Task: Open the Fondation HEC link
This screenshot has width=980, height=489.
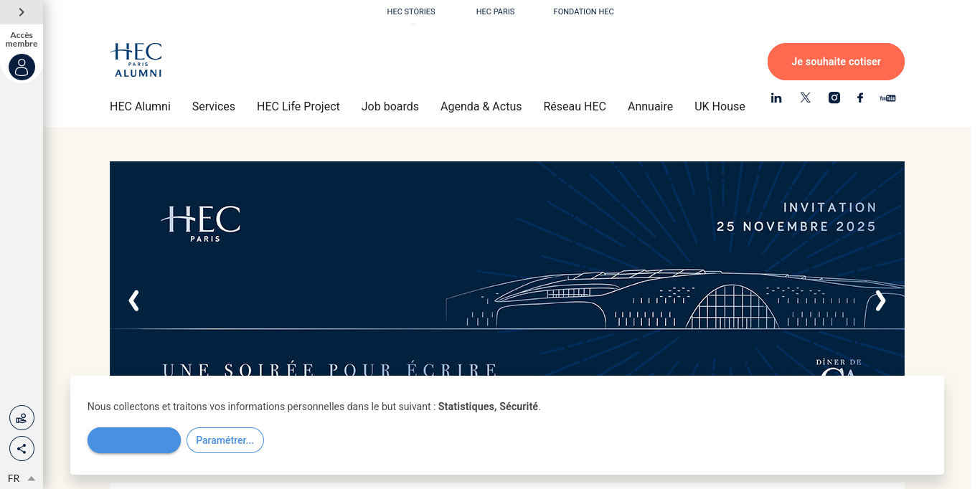Action: (x=583, y=11)
